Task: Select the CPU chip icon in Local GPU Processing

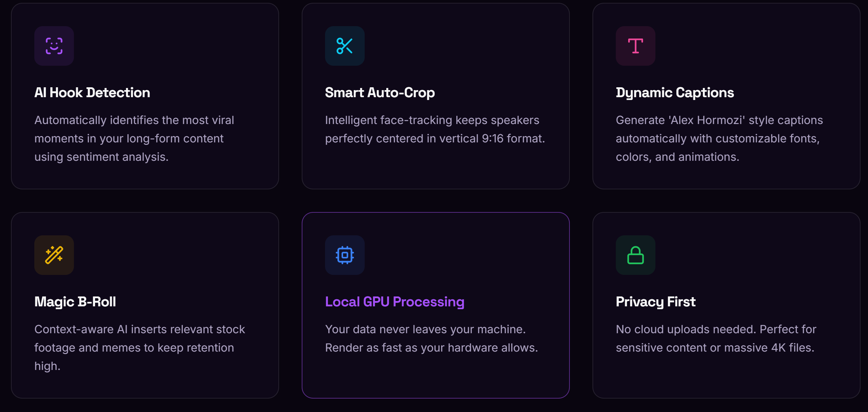Action: (x=345, y=255)
